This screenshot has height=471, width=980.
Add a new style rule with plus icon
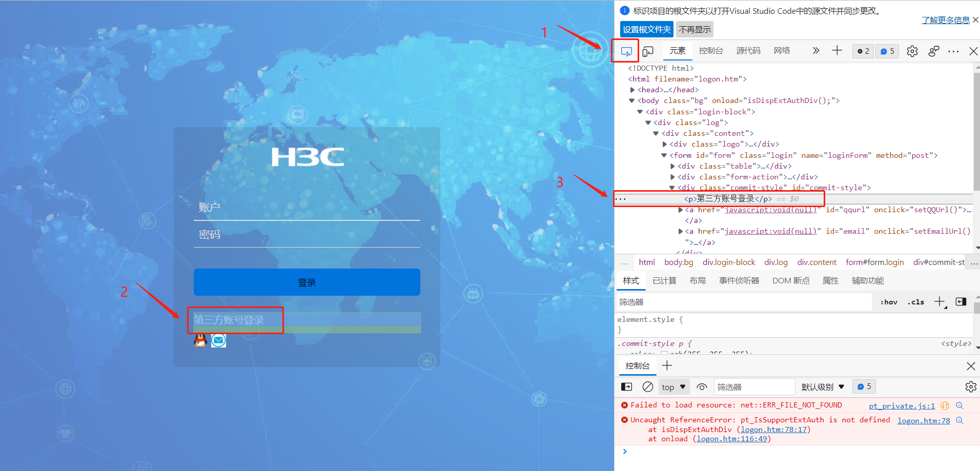(x=940, y=302)
